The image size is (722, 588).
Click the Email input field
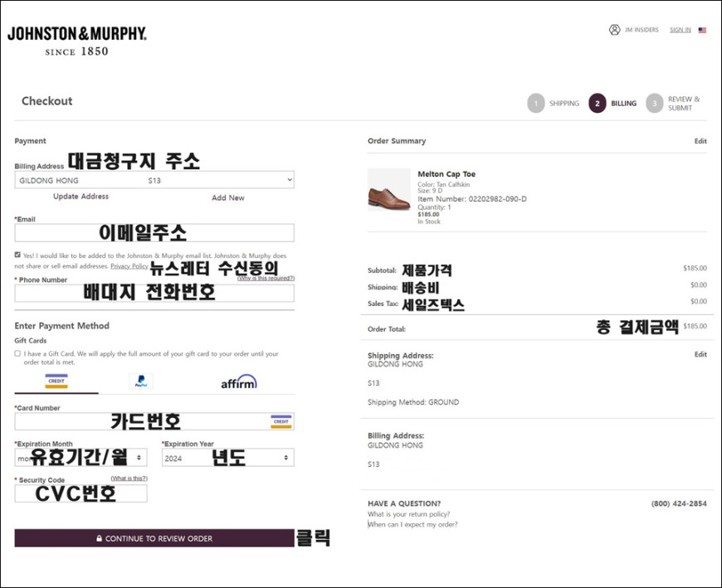point(154,233)
